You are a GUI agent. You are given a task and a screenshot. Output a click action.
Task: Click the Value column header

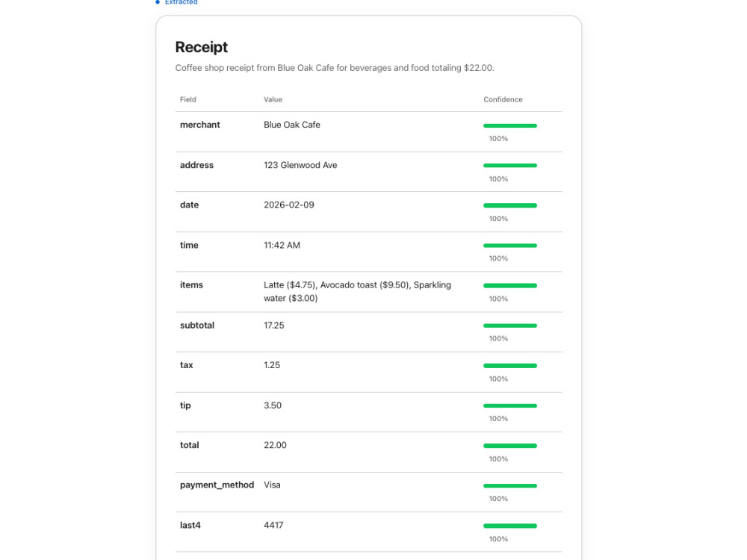coord(273,99)
